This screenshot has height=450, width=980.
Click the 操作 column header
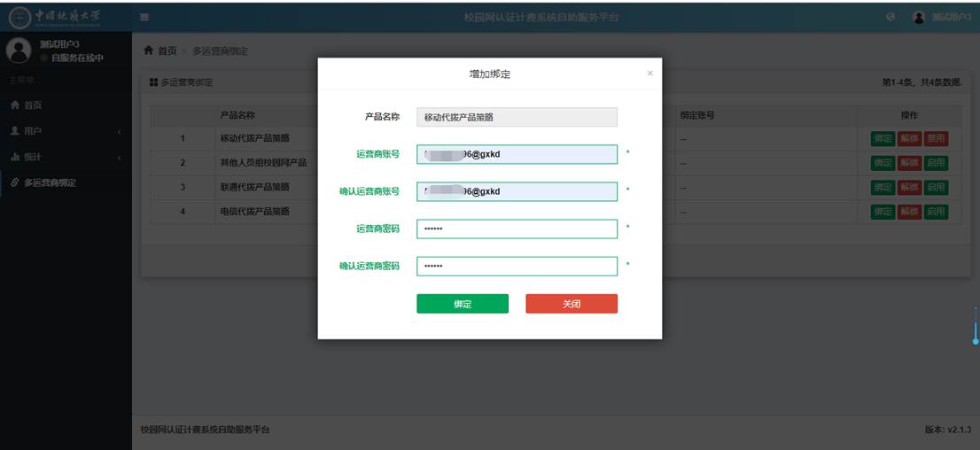(x=909, y=116)
